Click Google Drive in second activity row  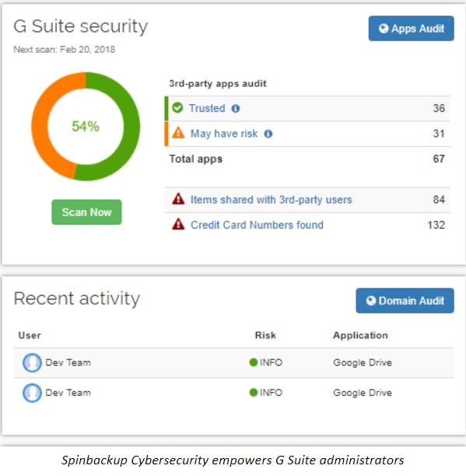pyautogui.click(x=363, y=393)
